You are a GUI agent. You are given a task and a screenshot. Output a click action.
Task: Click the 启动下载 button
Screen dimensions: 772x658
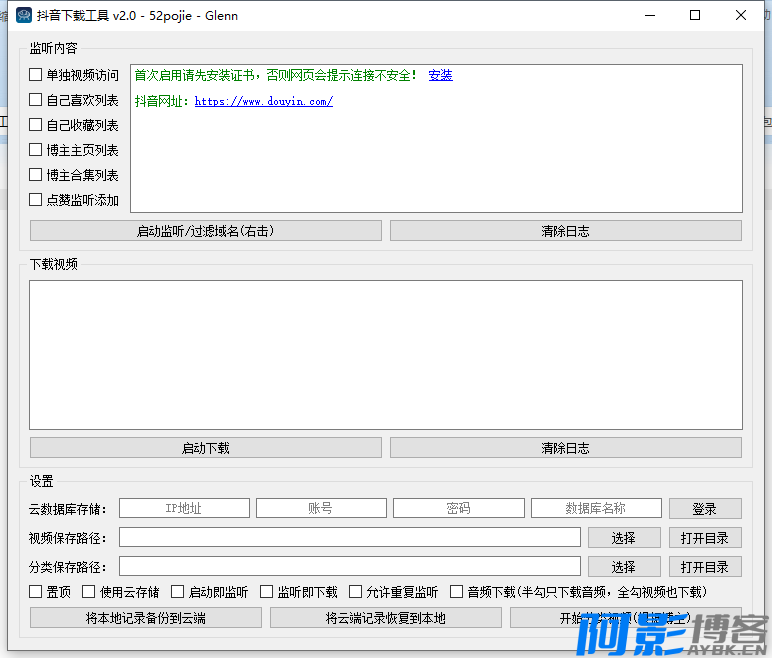206,448
